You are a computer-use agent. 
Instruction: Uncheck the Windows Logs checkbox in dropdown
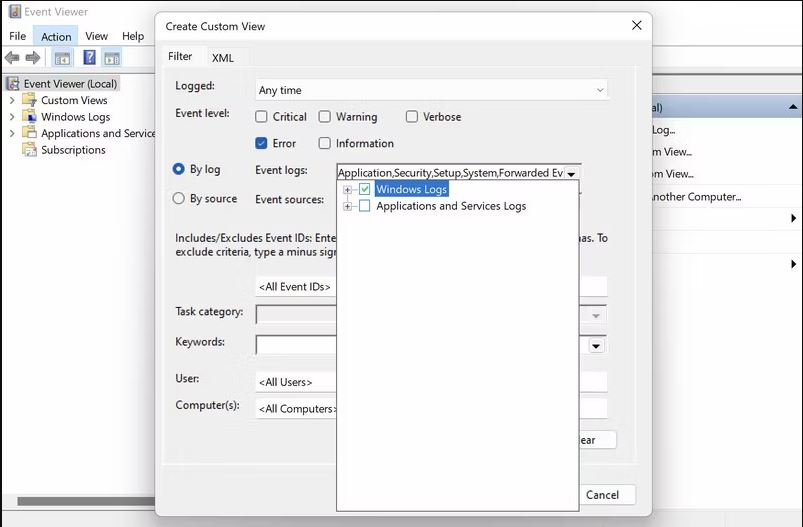(x=365, y=189)
